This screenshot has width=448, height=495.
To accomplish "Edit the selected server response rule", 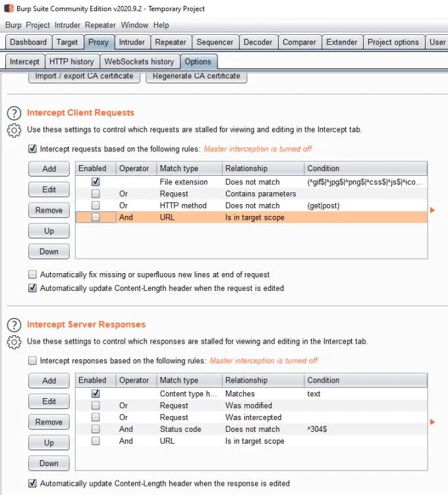I will coord(49,402).
